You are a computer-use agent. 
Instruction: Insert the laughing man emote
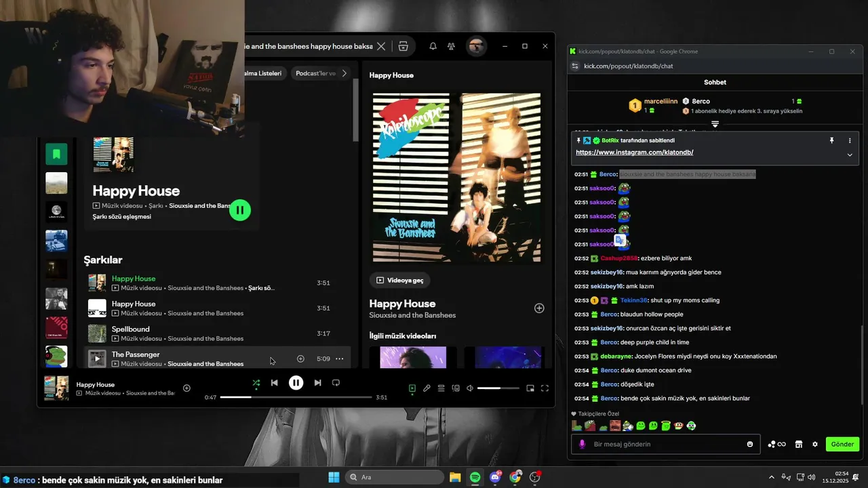click(x=615, y=426)
